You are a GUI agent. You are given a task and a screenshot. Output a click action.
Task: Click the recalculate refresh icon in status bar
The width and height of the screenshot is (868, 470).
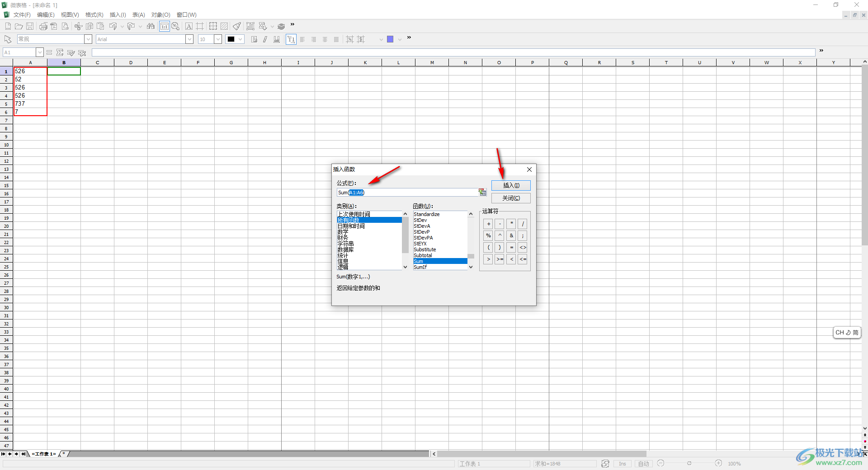(x=605, y=464)
